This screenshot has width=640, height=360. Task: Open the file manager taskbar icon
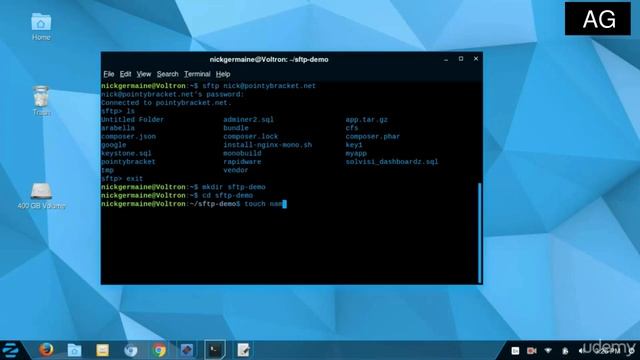[x=74, y=350]
